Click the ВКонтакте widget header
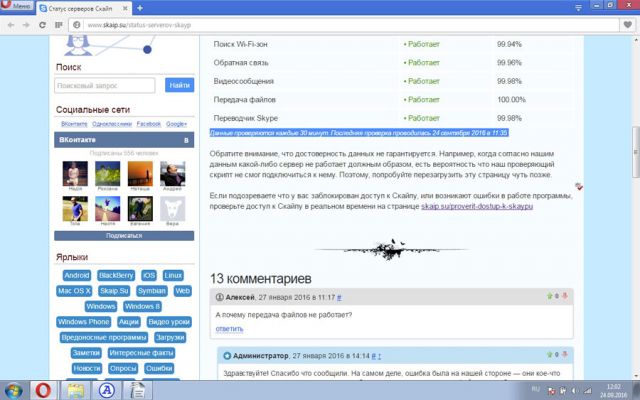This screenshot has height=400, width=640. pyautogui.click(x=124, y=140)
